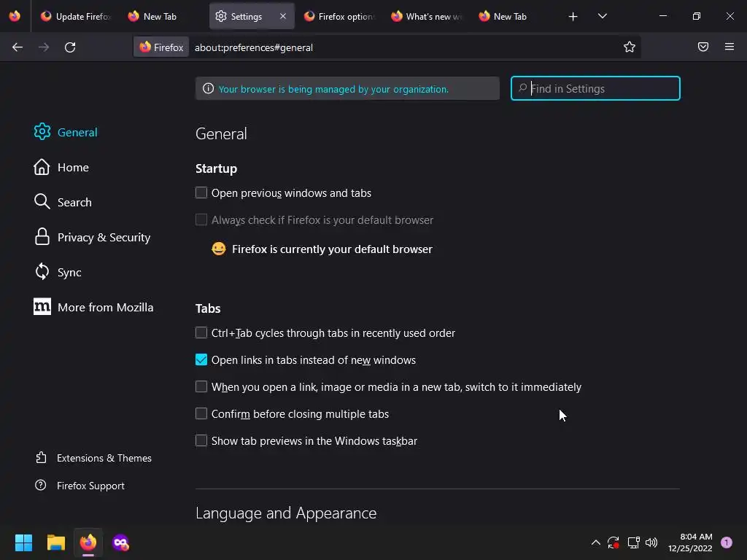The width and height of the screenshot is (747, 560).
Task: Open the purple mask app in taskbar
Action: [120, 542]
